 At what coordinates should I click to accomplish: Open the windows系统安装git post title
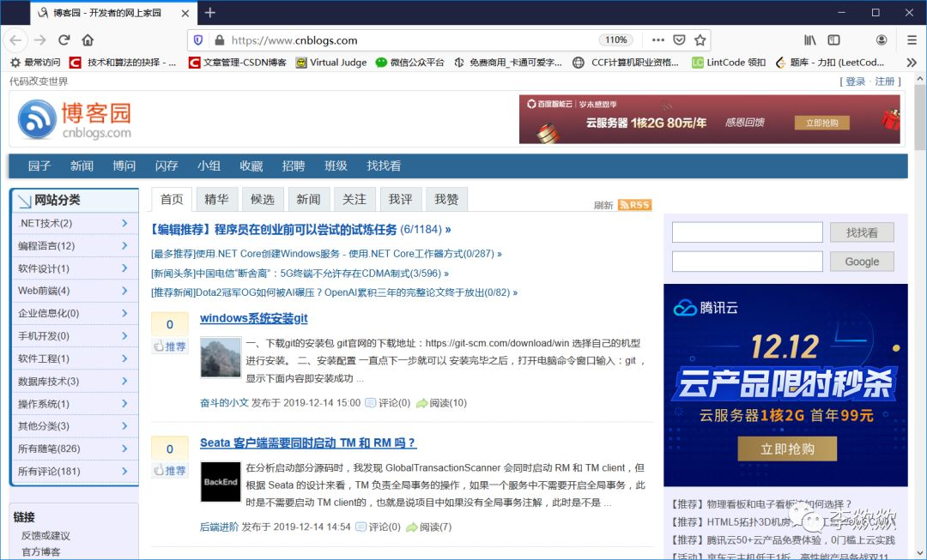pos(253,318)
